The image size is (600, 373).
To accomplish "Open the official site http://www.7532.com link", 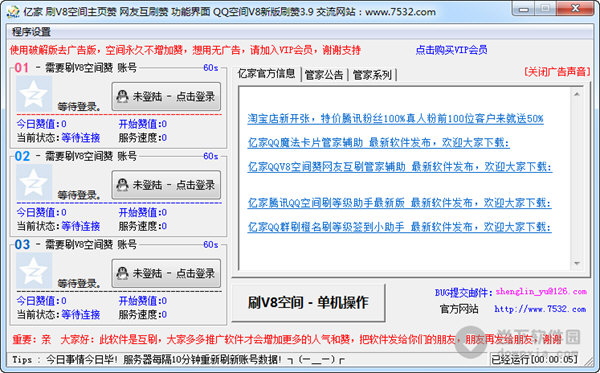I will click(540, 309).
